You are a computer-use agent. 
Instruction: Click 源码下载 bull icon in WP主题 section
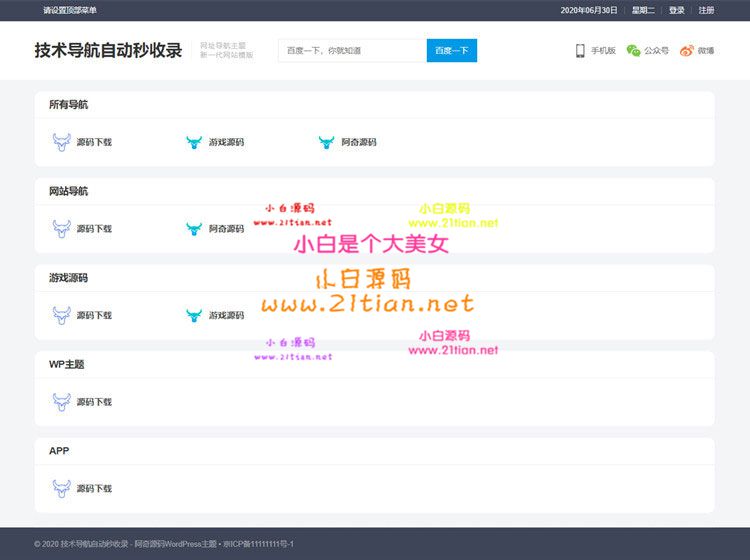61,402
